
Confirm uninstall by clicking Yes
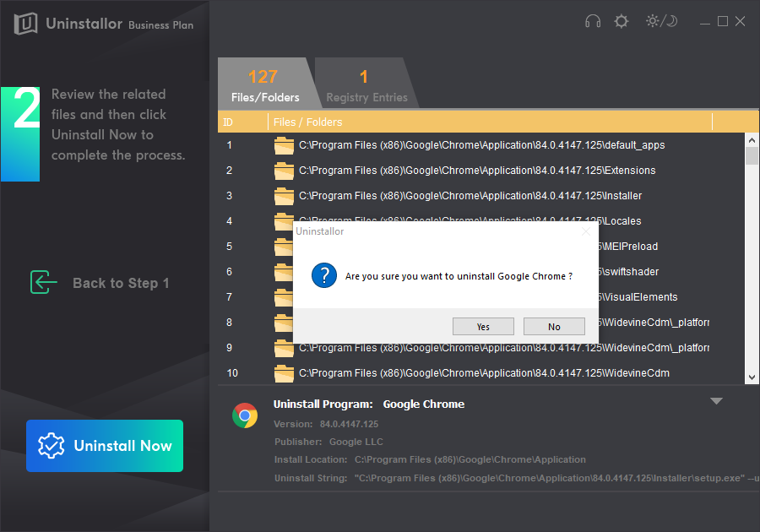point(483,327)
